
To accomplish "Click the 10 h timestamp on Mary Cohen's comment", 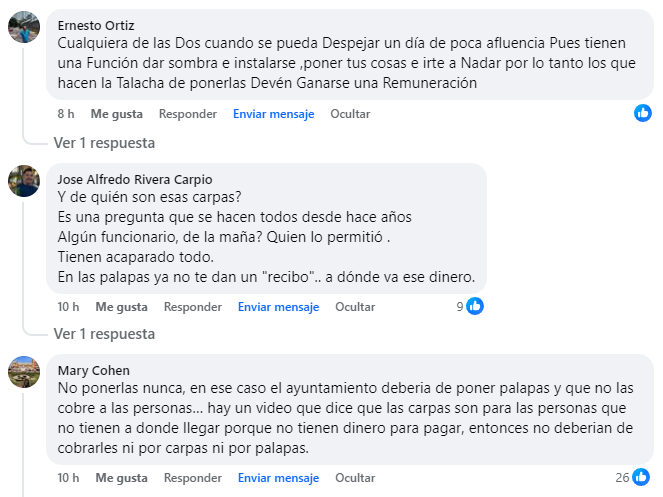I will coord(68,478).
